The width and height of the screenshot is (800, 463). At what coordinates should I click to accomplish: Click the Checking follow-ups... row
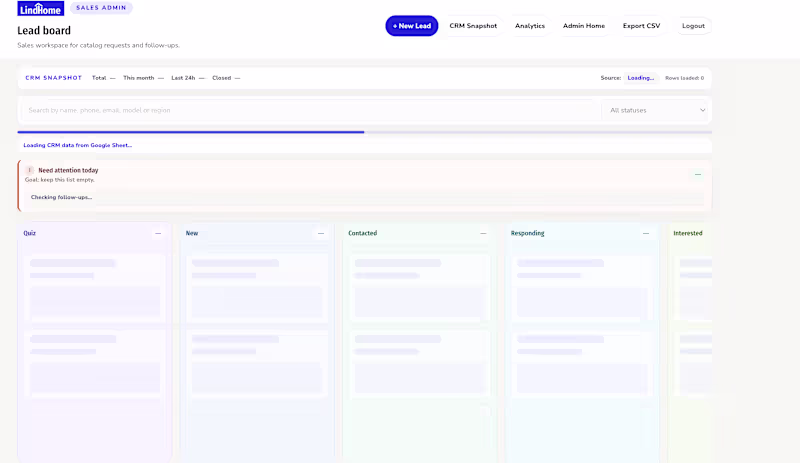click(364, 197)
